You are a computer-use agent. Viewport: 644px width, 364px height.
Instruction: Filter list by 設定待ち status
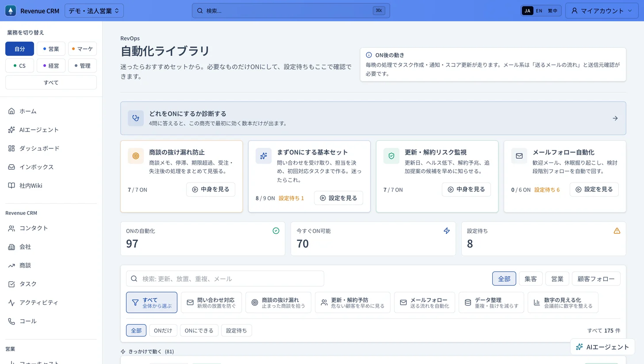[x=237, y=330]
